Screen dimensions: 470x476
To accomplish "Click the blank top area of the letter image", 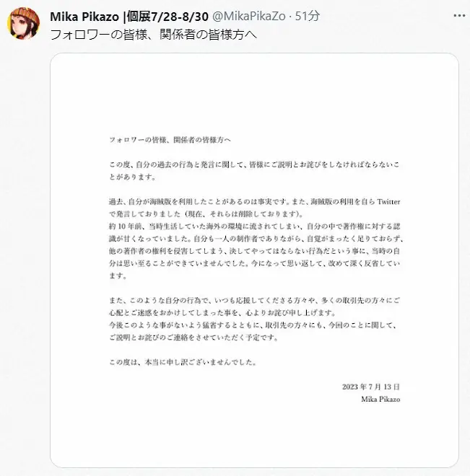I will 254,91.
